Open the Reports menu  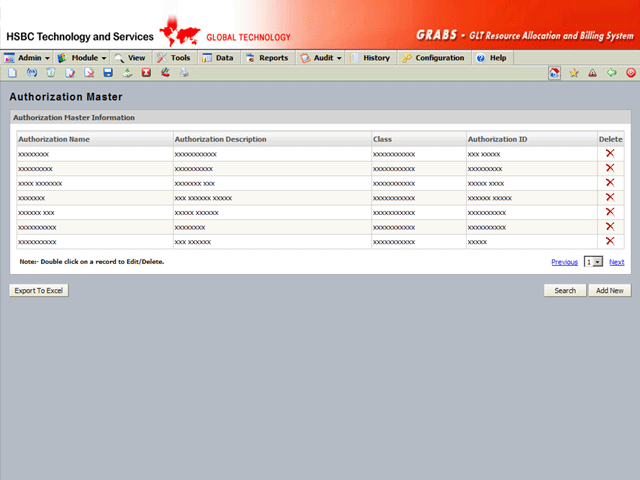tap(267, 58)
